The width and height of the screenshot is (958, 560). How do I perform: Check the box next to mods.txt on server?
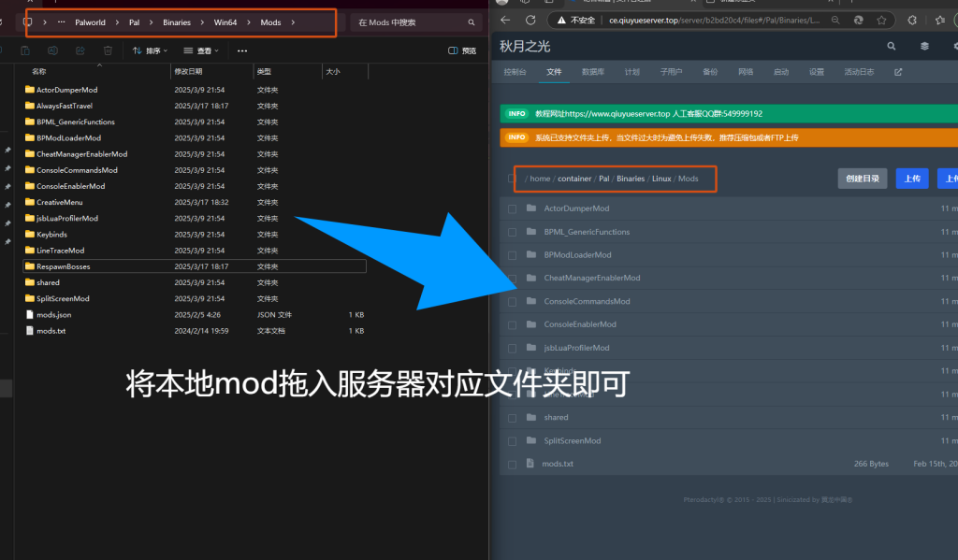coord(512,464)
